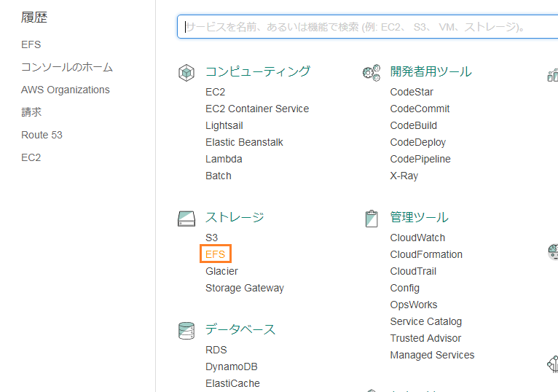
Task: Open ElastiCache
Action: (x=232, y=383)
